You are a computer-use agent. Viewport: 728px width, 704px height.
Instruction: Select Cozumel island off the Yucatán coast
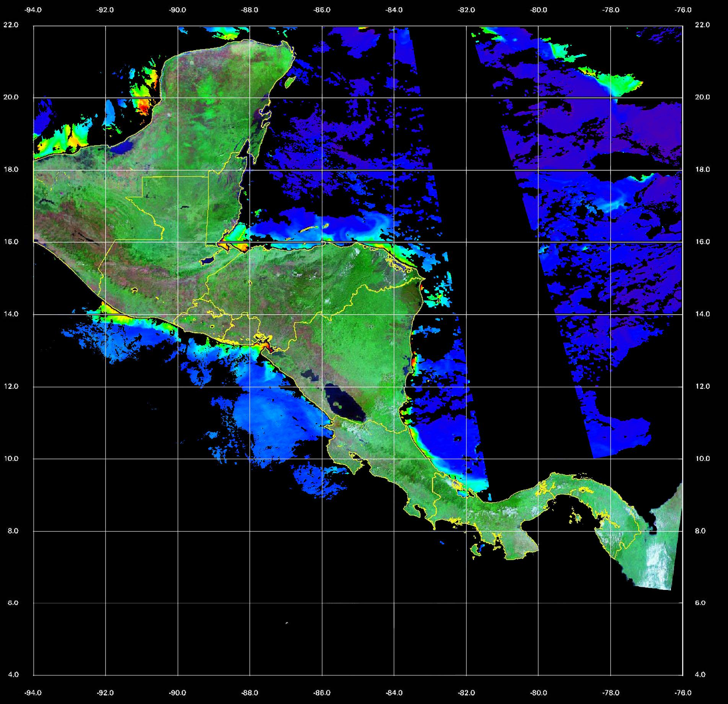(x=290, y=82)
